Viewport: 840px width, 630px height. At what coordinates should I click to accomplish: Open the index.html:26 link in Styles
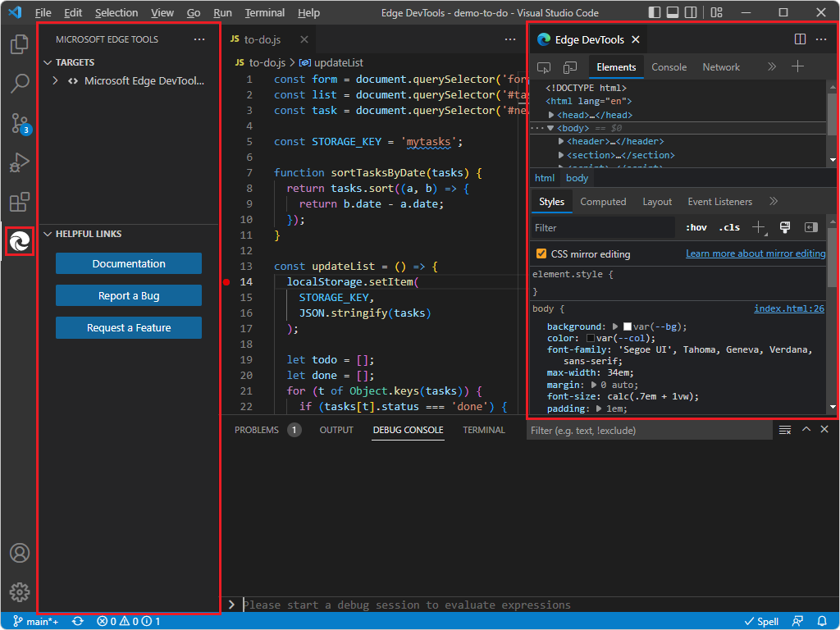point(788,308)
